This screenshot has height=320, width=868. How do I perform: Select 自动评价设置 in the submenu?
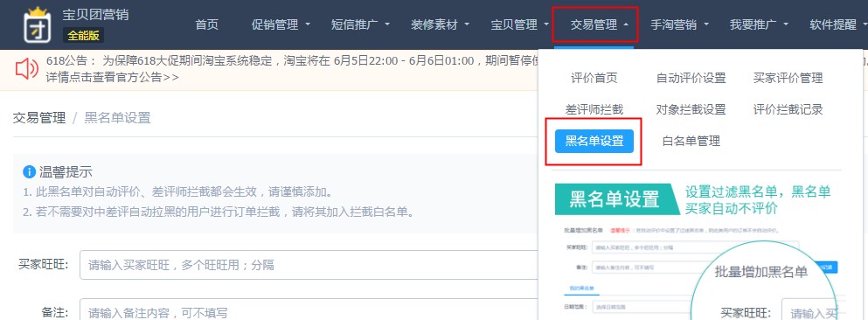point(691,78)
